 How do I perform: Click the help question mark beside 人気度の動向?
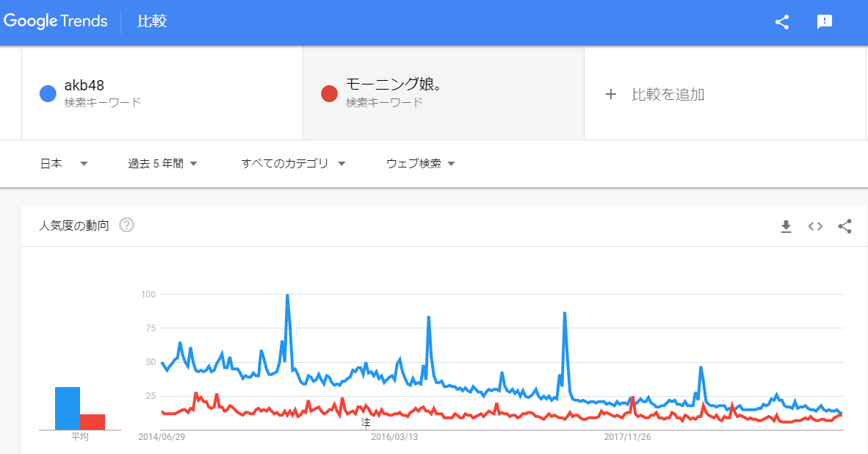point(126,226)
